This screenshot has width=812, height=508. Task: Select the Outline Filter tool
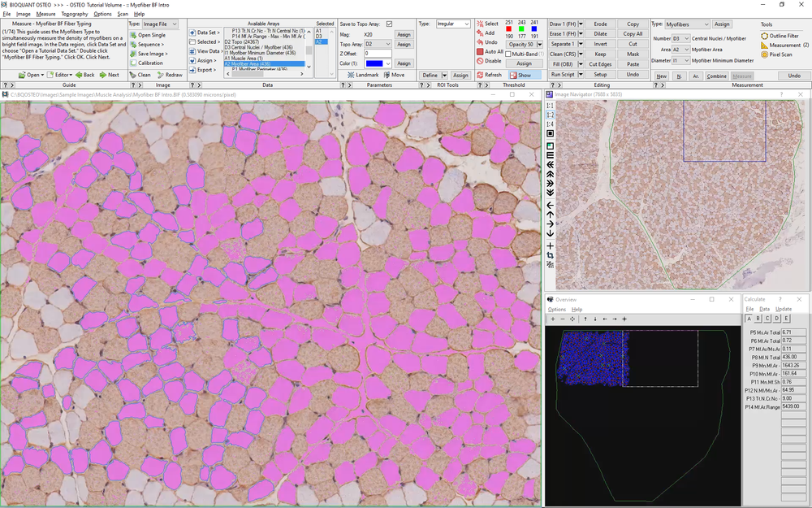(780, 36)
